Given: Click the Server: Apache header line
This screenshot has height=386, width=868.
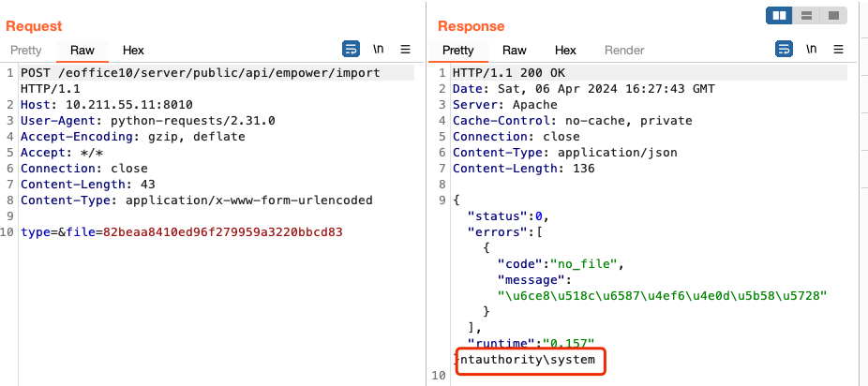Looking at the screenshot, I should tap(505, 105).
